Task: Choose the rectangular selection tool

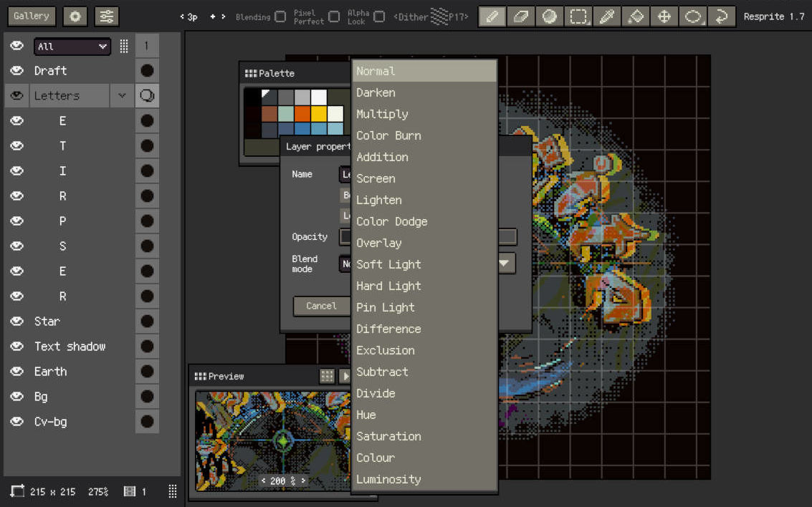Action: point(578,16)
